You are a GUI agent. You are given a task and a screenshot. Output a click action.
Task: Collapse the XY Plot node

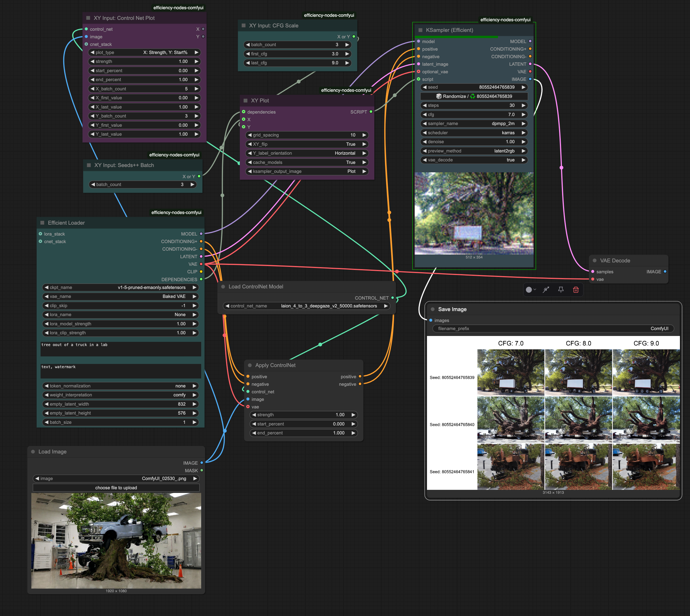tap(245, 100)
